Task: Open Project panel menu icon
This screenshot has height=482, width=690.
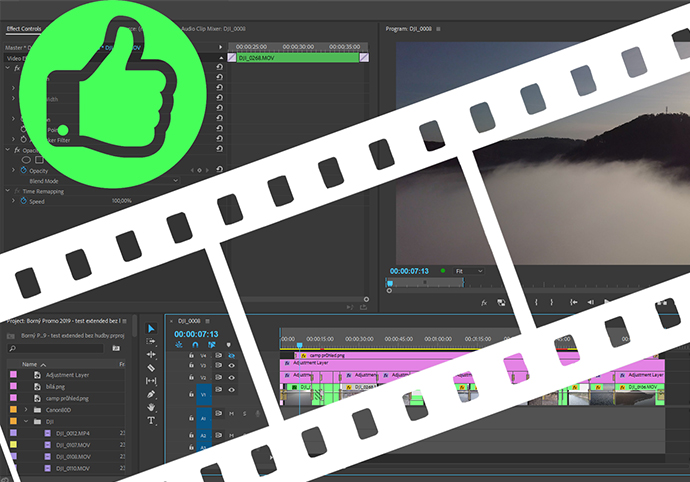Action: [x=125, y=321]
